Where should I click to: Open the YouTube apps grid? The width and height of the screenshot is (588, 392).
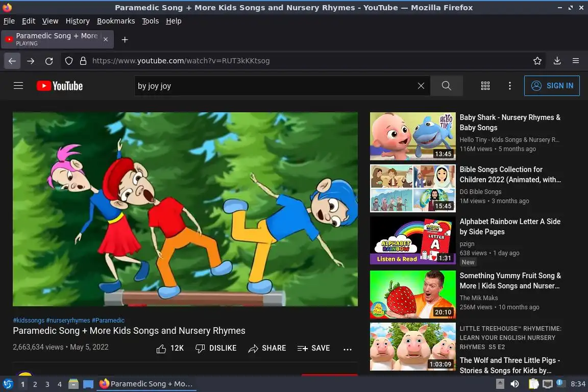coord(485,86)
